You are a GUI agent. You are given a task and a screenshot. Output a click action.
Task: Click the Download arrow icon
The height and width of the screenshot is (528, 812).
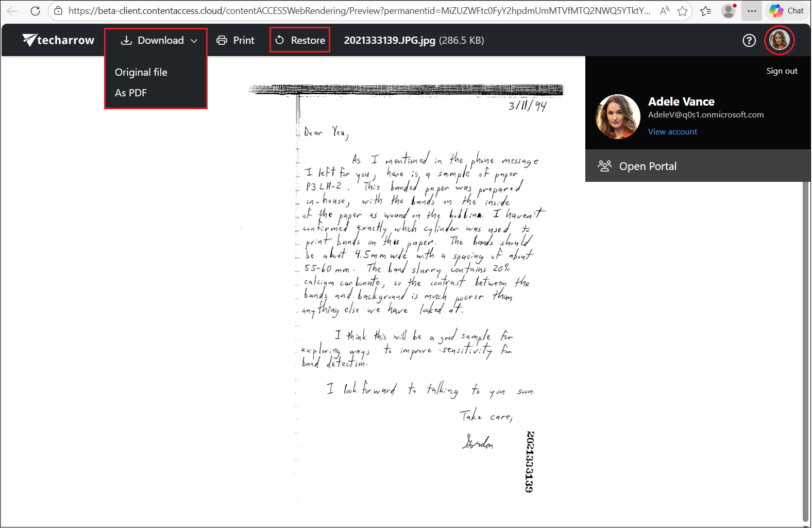126,40
